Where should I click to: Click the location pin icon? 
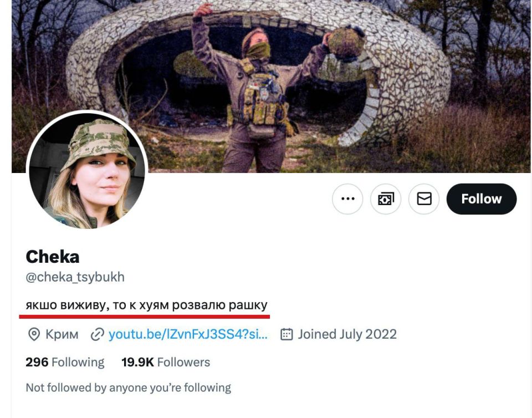click(x=34, y=334)
